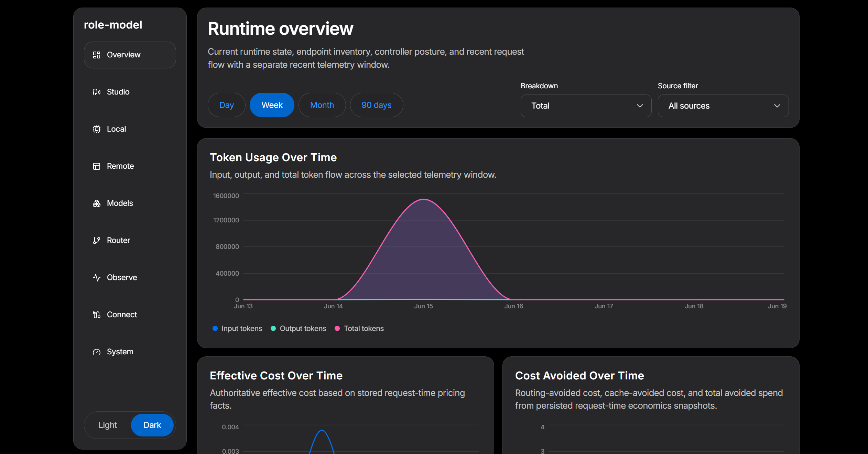Toggle the Output tokens legend entry
This screenshot has height=454, width=868.
tap(299, 329)
